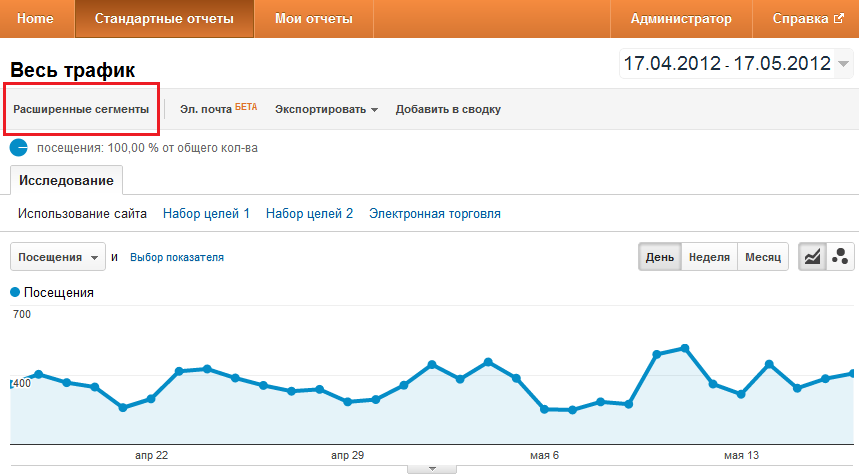Screen dimensions: 859x475
Task: Switch to line chart view
Action: pyautogui.click(x=812, y=256)
